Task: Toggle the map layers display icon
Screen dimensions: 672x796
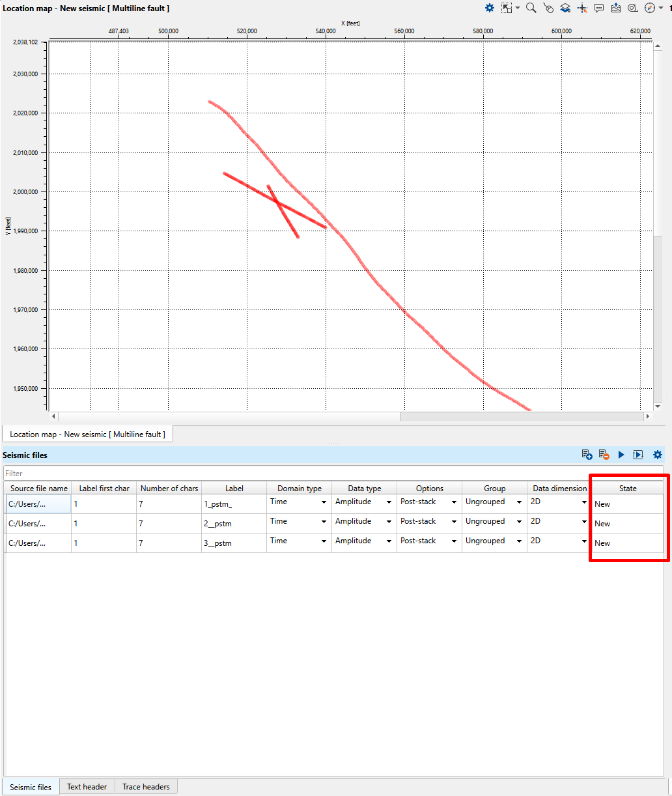Action: 565,8
